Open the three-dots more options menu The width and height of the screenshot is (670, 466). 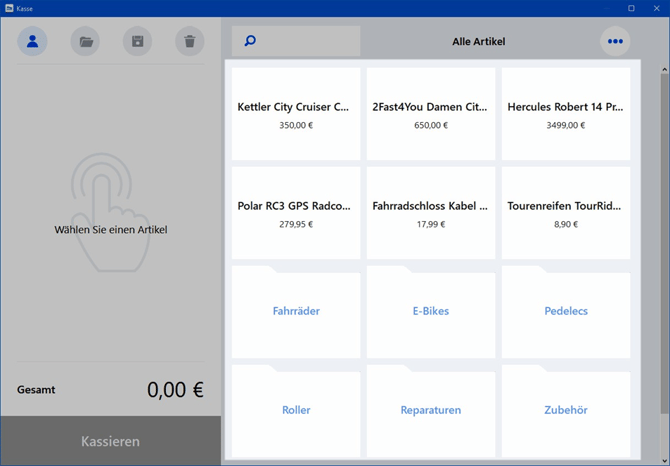615,41
